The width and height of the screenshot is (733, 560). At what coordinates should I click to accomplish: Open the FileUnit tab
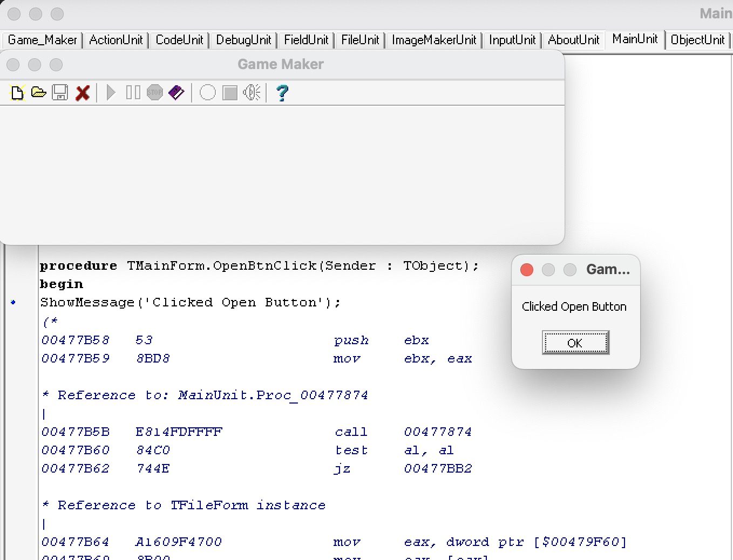click(x=360, y=40)
